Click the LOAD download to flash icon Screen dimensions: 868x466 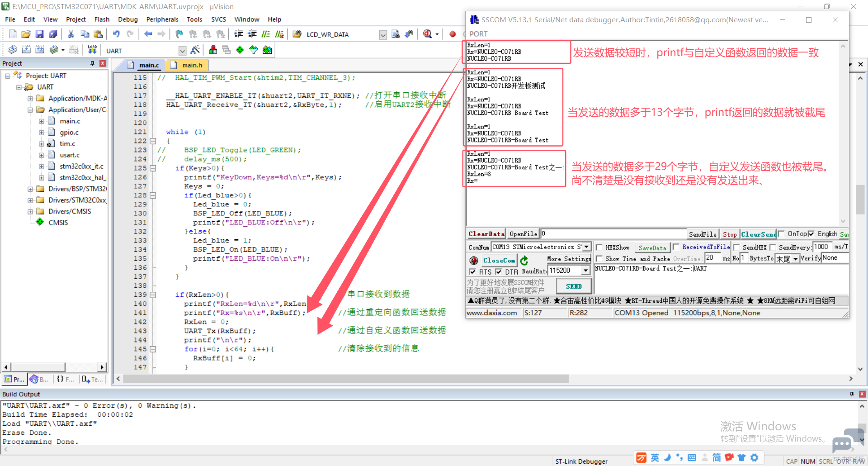click(x=92, y=50)
